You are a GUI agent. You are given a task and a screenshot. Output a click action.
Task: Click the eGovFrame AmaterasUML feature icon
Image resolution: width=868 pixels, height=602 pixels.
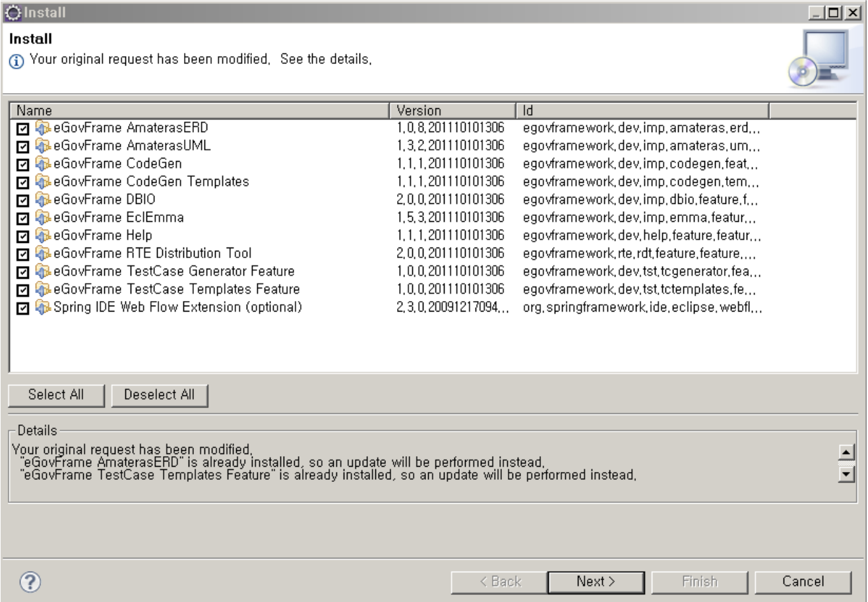43,145
